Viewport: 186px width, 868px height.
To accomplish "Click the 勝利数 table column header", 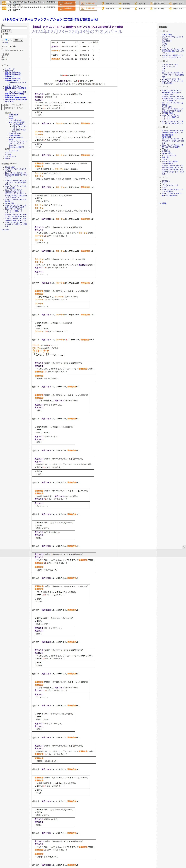I will 95,42.
